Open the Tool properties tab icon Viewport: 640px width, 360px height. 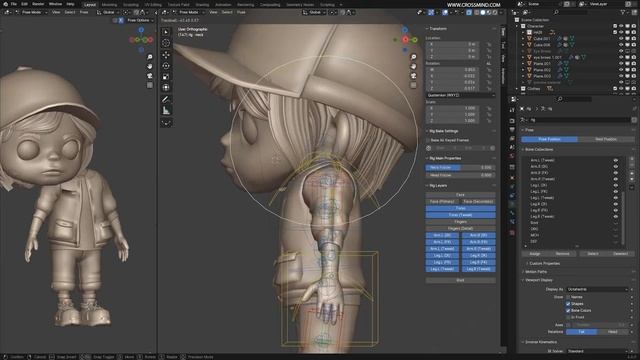coord(512,110)
